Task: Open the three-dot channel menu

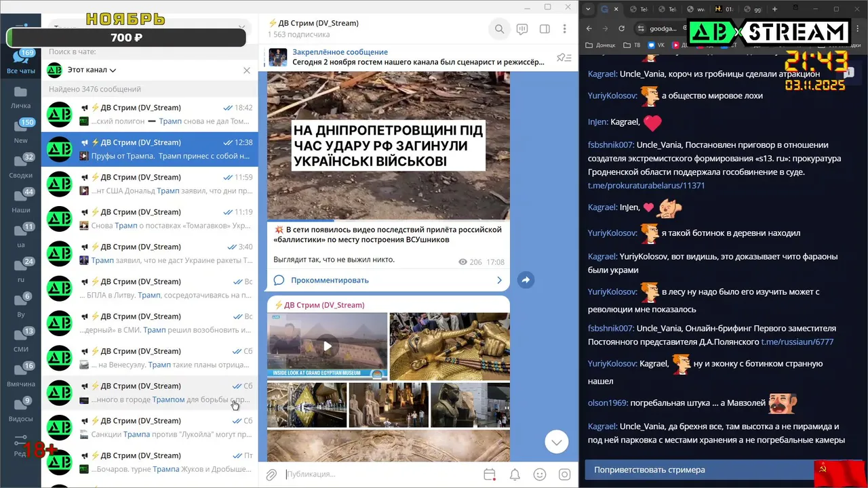Action: pyautogui.click(x=564, y=29)
